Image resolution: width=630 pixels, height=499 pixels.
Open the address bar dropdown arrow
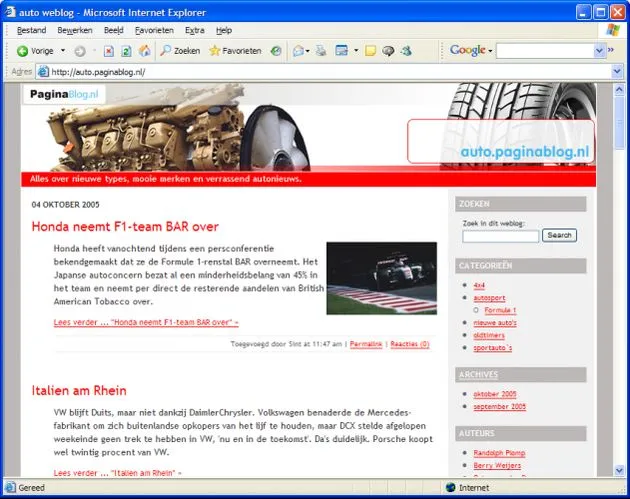coord(617,72)
